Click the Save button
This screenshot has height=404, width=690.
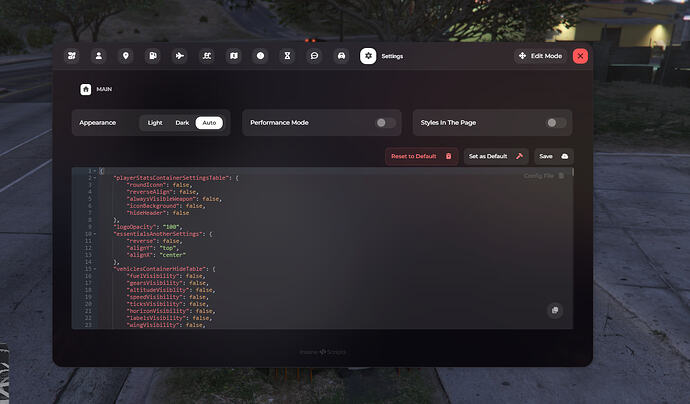(554, 156)
